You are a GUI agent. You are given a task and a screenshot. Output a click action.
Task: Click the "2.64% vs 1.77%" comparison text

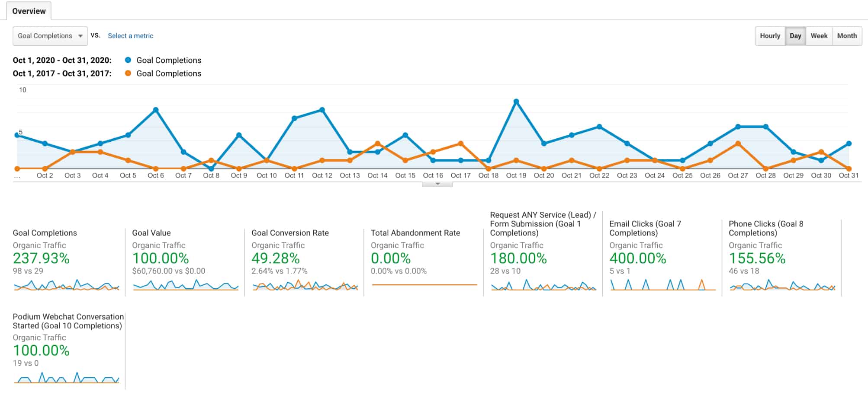(280, 271)
